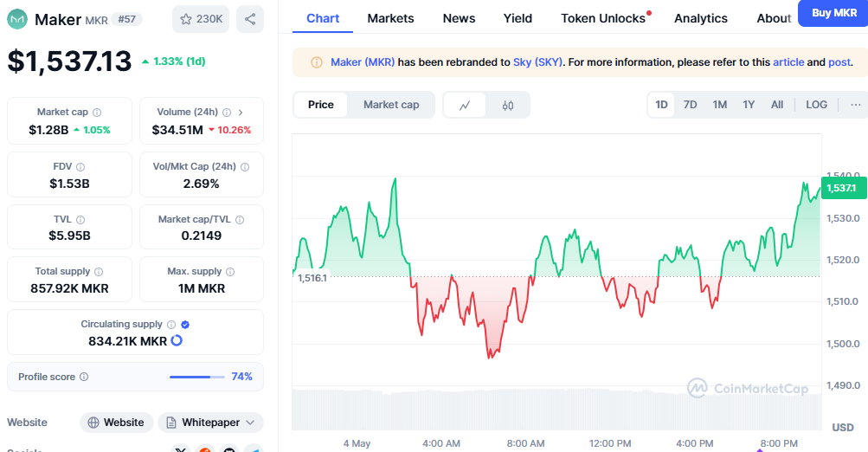Click the share icon next to watchlist
Viewport: 868px width, 452px height.
pyautogui.click(x=250, y=19)
